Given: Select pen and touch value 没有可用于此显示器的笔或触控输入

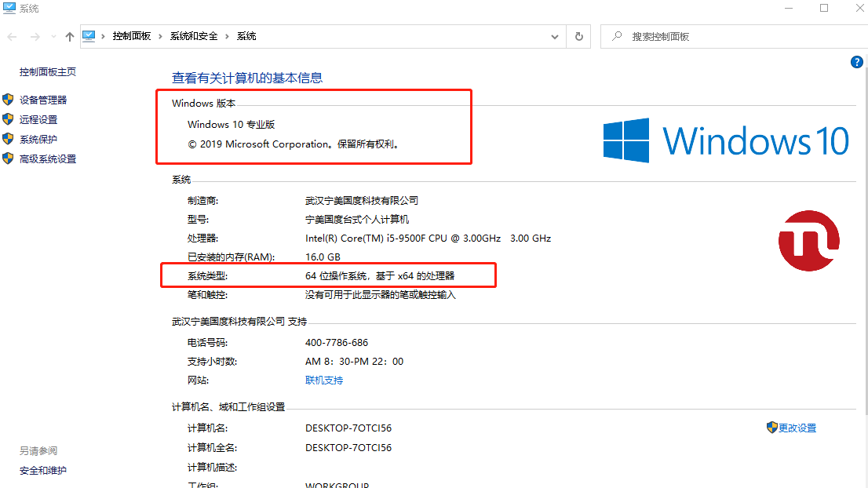Looking at the screenshot, I should (x=381, y=295).
